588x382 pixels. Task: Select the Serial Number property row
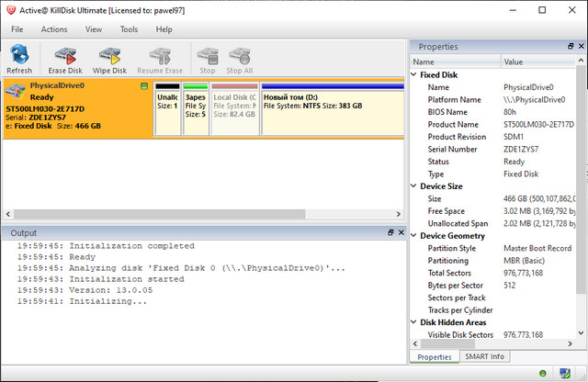493,149
